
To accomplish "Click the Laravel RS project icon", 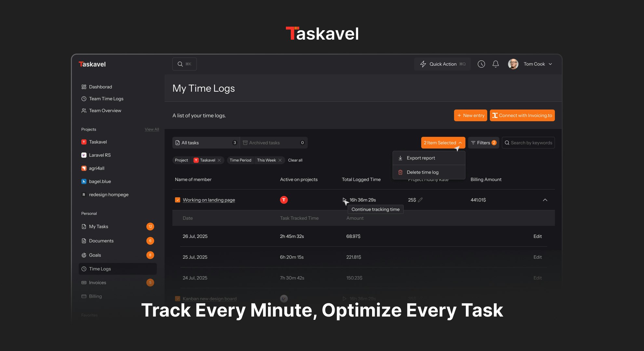I will coord(84,155).
